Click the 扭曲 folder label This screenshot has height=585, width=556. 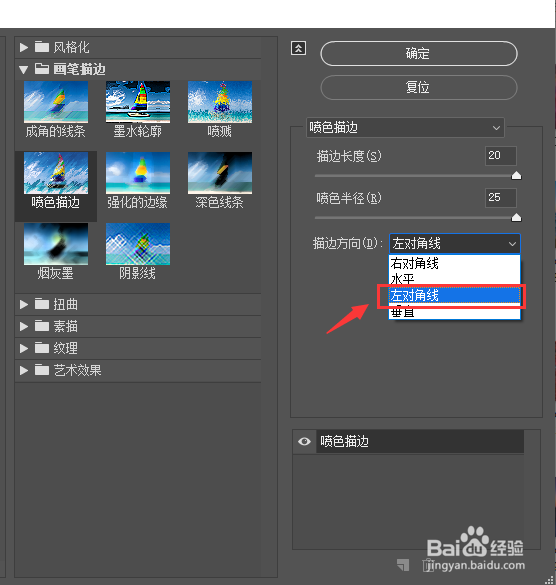tap(66, 304)
